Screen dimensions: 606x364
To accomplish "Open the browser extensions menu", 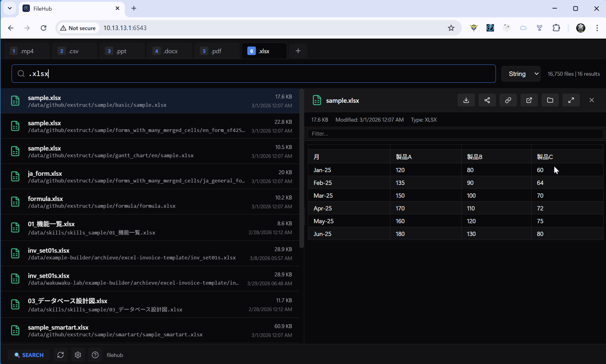I will pyautogui.click(x=556, y=28).
